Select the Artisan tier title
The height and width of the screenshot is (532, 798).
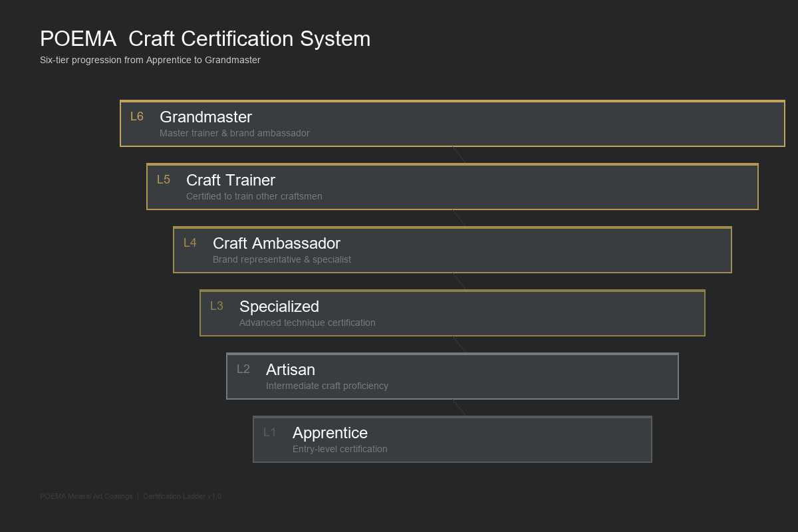pos(291,370)
